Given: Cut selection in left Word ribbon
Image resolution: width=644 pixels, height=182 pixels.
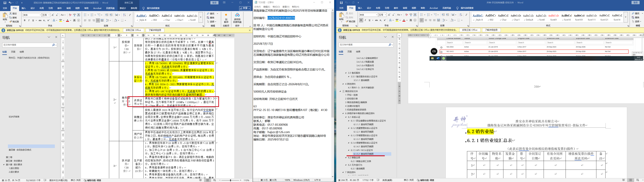Looking at the screenshot, I should 13,14.
